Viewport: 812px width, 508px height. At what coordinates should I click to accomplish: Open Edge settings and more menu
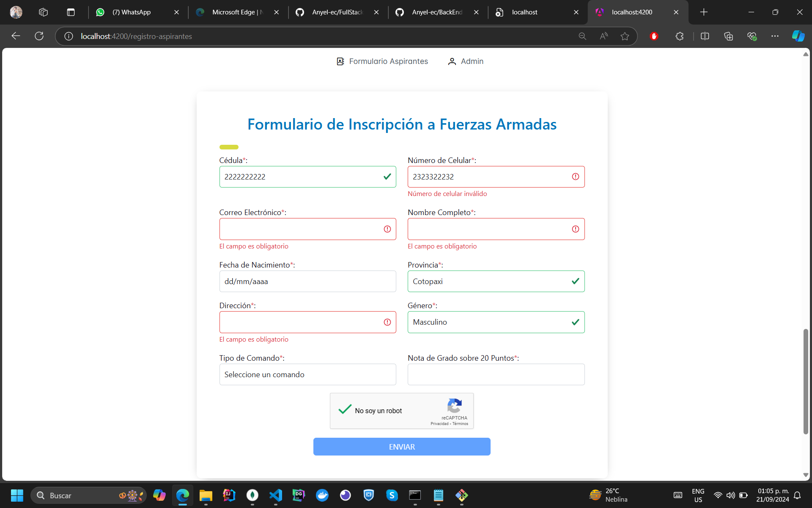point(775,36)
